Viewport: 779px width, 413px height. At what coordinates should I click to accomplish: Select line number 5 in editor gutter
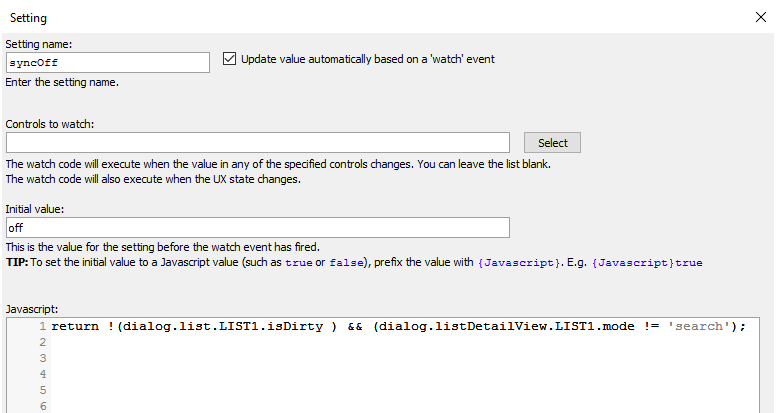43,390
